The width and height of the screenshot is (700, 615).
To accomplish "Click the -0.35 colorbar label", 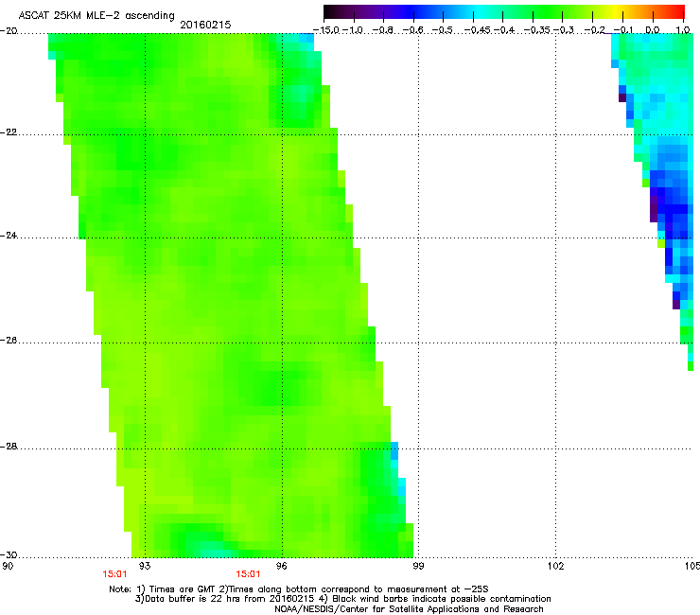I will click(x=537, y=30).
